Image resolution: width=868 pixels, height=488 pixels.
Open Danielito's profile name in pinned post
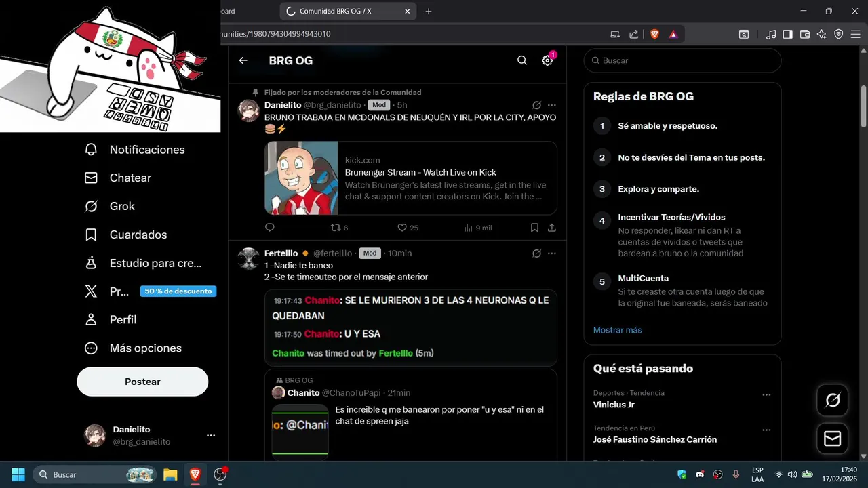point(283,105)
